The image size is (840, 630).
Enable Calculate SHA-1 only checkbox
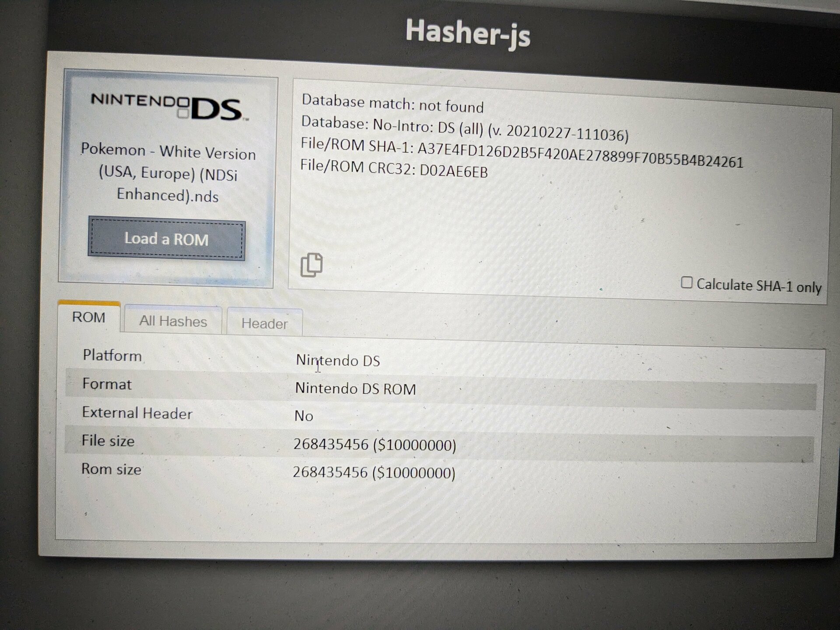point(686,283)
